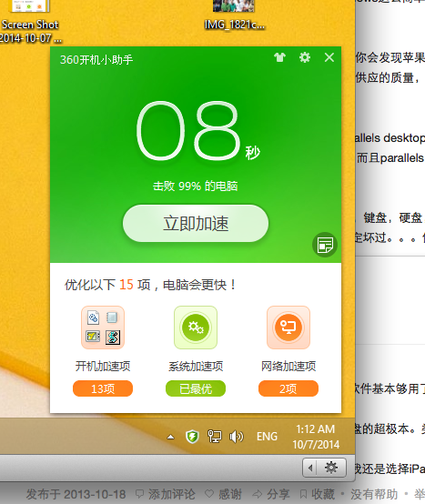Image resolution: width=425 pixels, height=504 pixels.
Task: Click the orange 13项 button
Action: pos(103,388)
